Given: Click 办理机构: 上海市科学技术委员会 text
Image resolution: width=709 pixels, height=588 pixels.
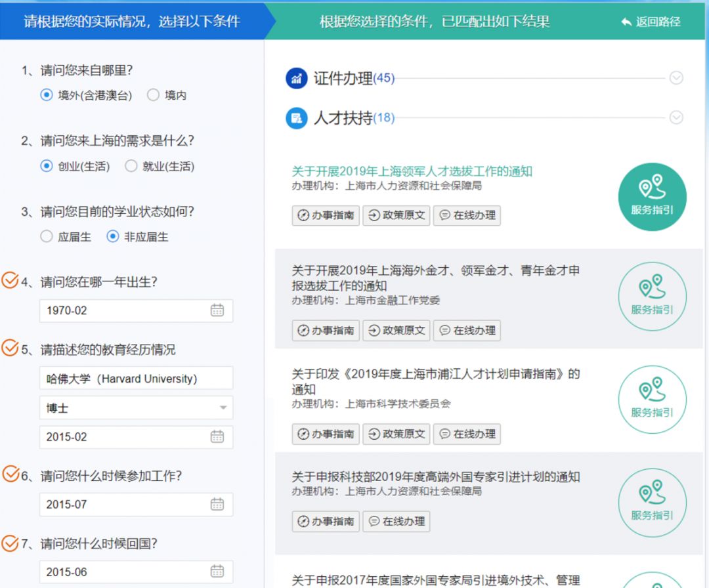Looking at the screenshot, I should (371, 404).
